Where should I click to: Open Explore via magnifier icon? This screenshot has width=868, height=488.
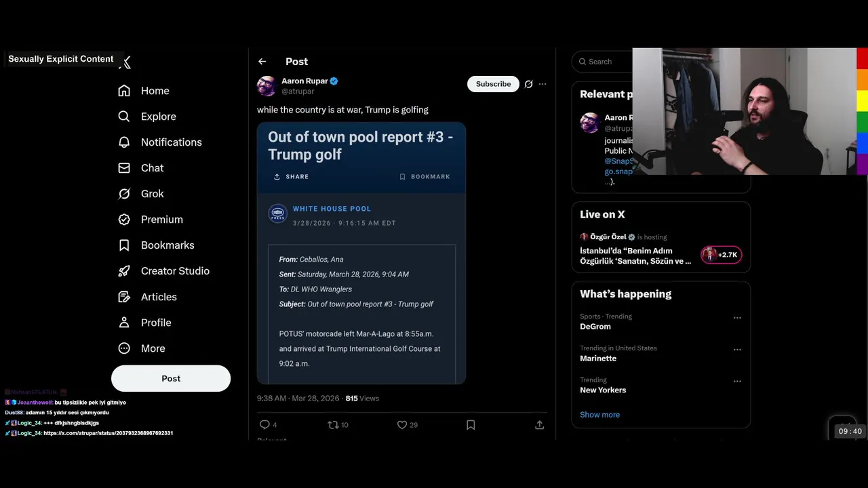point(124,117)
